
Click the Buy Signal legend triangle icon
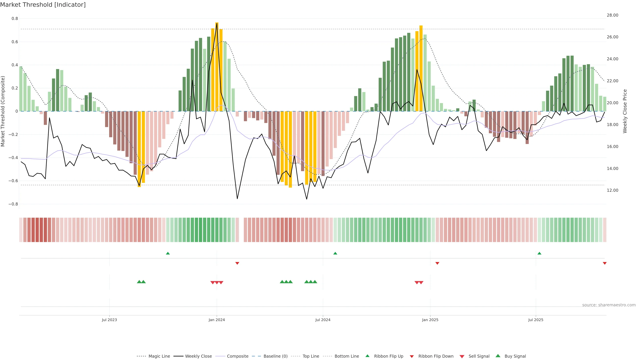coord(498,356)
